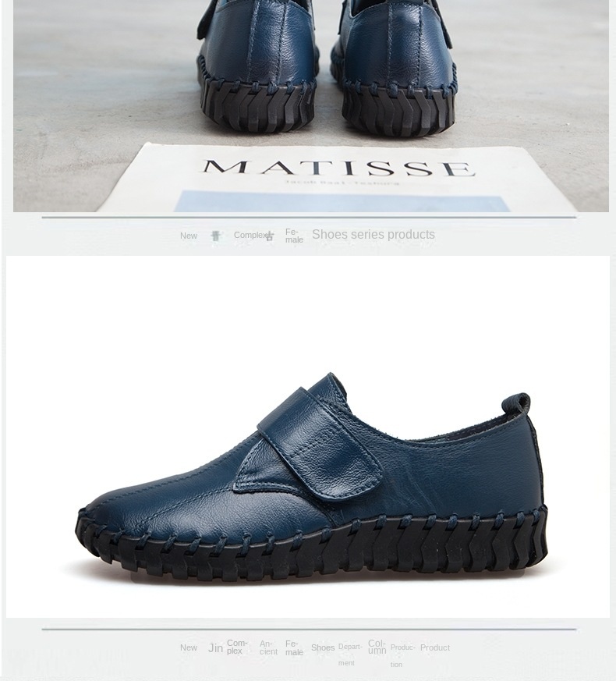Click the Chinese character glyph after 'New'
The width and height of the screenshot is (616, 681).
[215, 236]
